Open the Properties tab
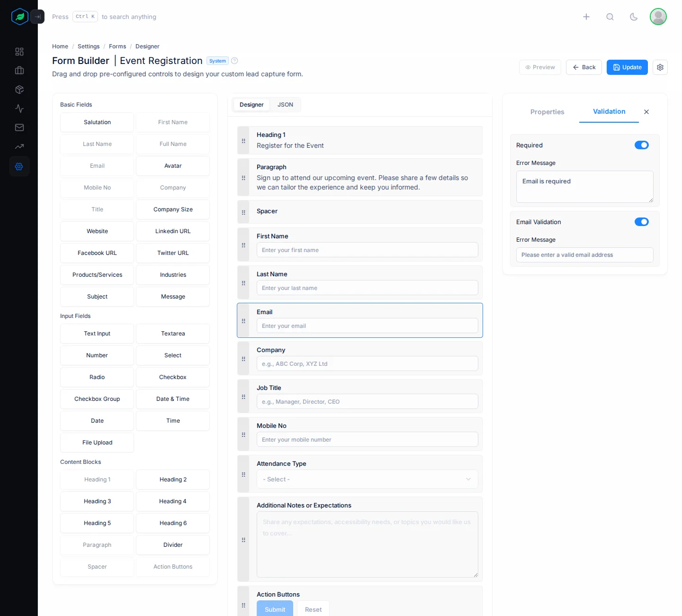682x616 pixels. [x=547, y=112]
